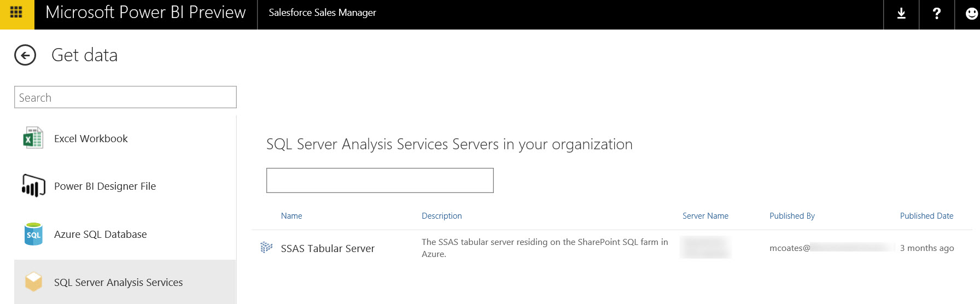Click the SSAS Tabular Server row icon
Viewport: 980px width, 304px height.
[x=266, y=248]
